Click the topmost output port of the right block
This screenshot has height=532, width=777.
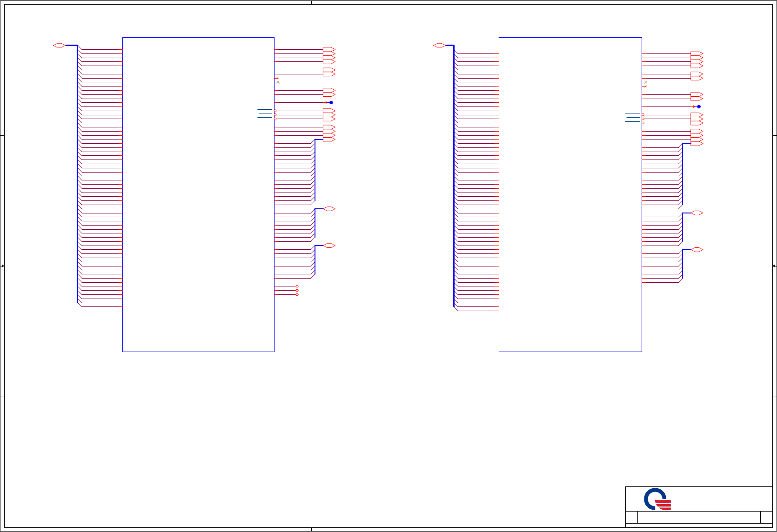pos(697,53)
